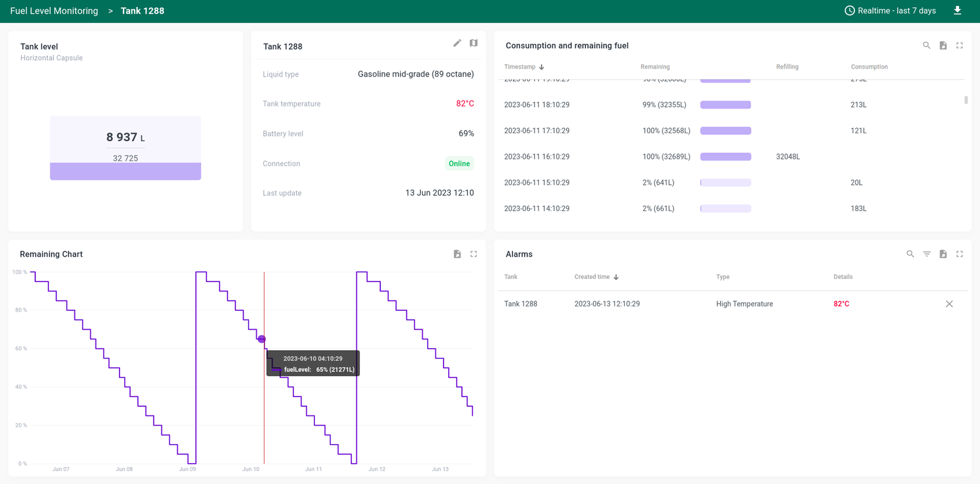Open the clock icon time window menu
Image resolution: width=980 pixels, height=484 pixels.
click(849, 10)
